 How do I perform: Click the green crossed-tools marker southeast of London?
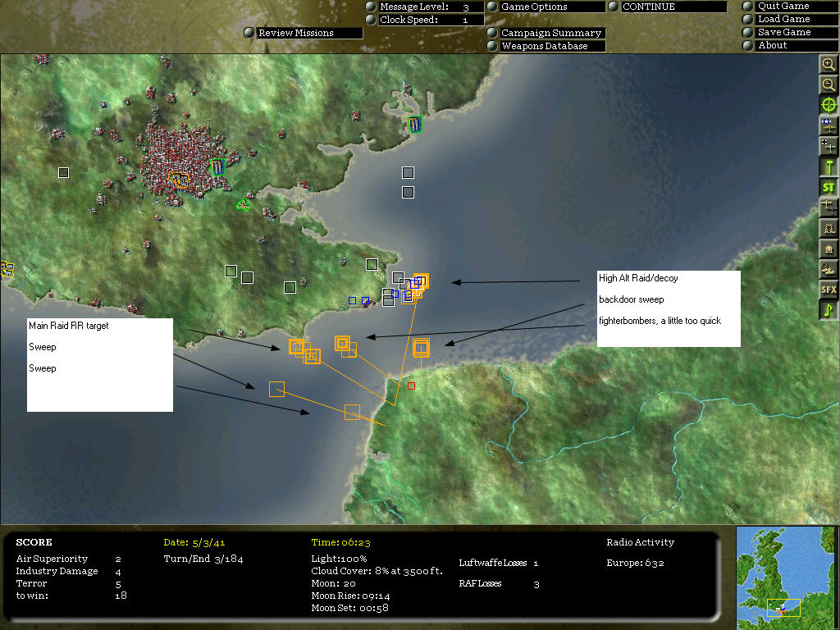[x=243, y=204]
